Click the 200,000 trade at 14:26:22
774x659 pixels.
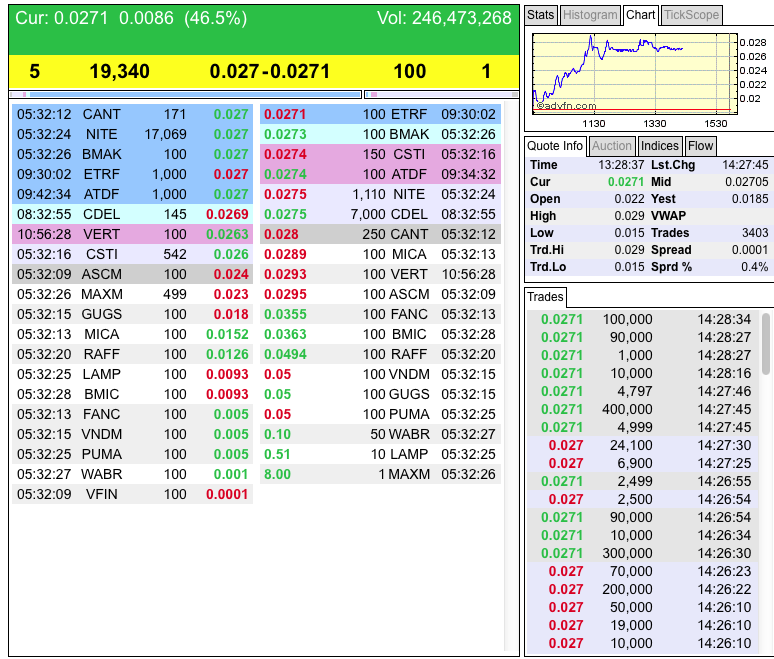coord(643,589)
